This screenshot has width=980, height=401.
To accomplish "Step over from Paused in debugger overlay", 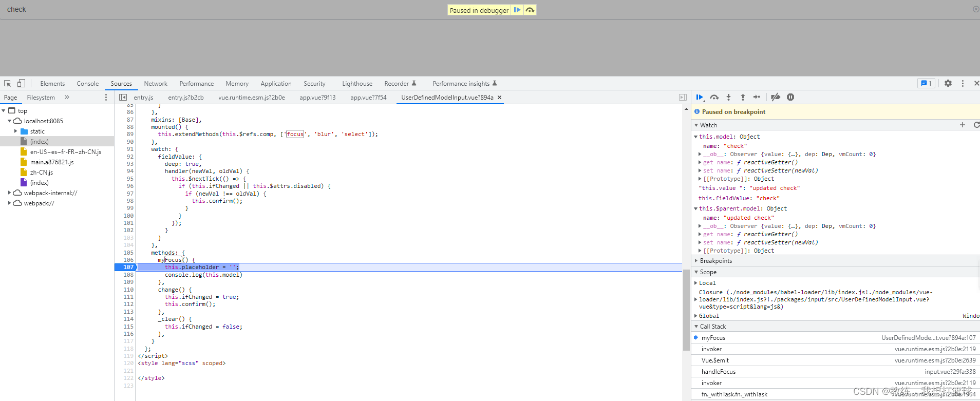I will point(530,10).
